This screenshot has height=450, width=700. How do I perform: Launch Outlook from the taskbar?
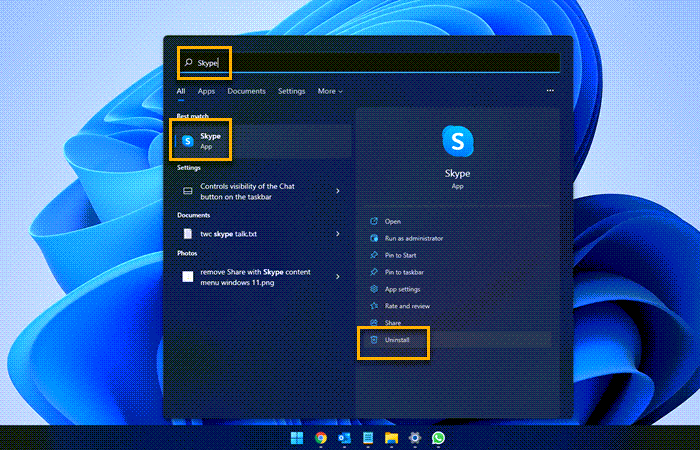pyautogui.click(x=344, y=438)
